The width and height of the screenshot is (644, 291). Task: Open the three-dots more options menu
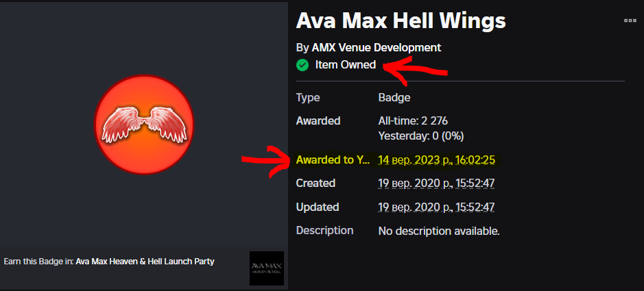[x=630, y=21]
